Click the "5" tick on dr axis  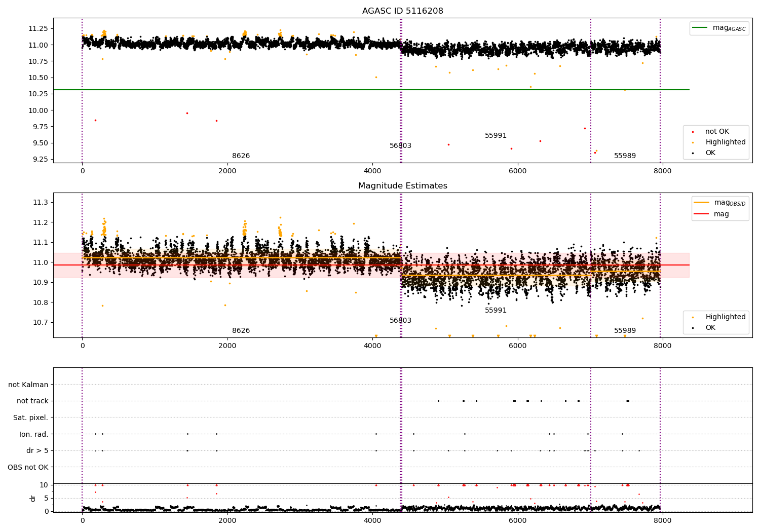point(47,498)
